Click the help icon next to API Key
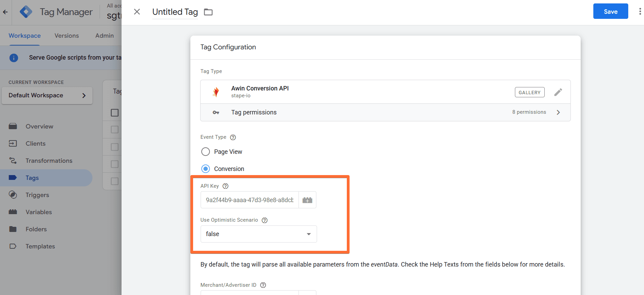The height and width of the screenshot is (295, 644). point(225,186)
